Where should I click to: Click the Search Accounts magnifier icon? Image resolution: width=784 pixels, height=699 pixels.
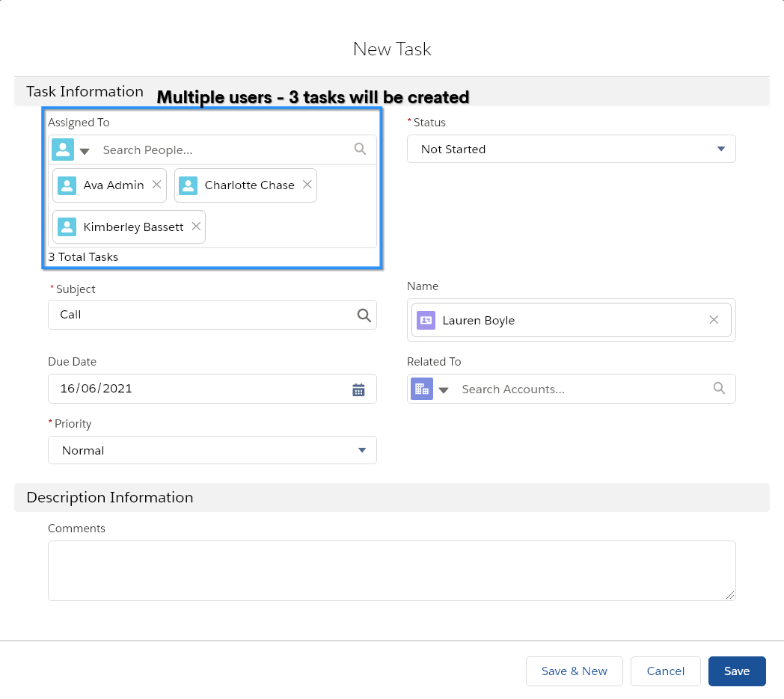click(719, 389)
